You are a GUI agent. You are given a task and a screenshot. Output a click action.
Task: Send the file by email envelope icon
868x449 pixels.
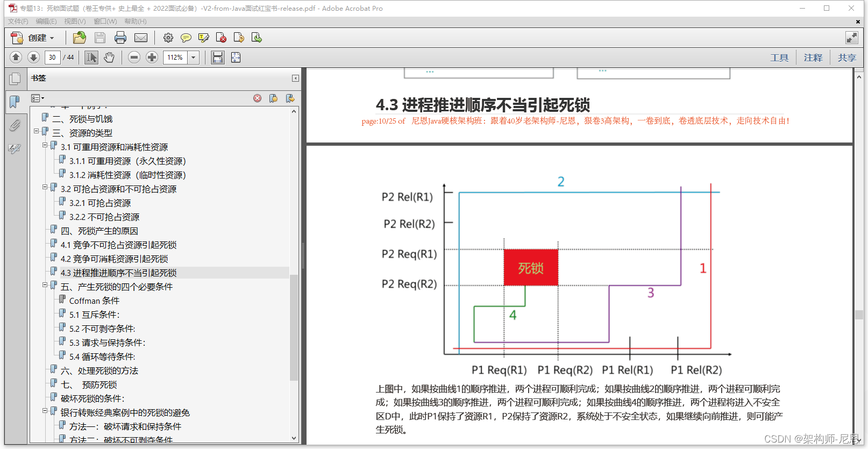141,38
